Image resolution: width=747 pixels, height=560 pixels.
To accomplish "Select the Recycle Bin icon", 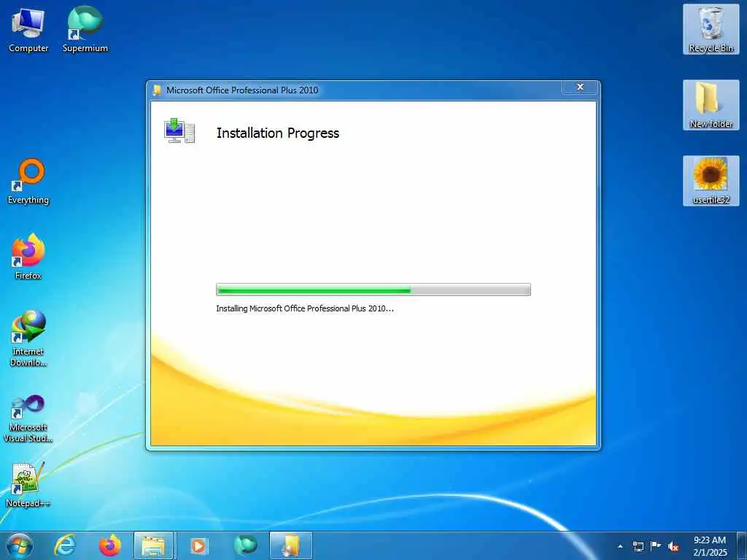I will pos(711,29).
